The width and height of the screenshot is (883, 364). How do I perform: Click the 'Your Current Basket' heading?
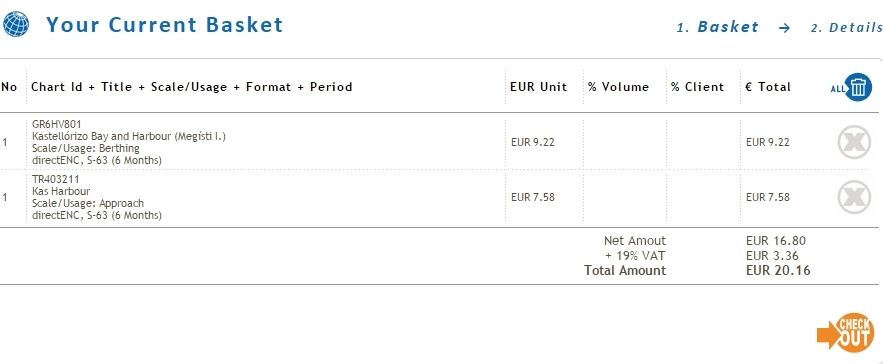(x=164, y=25)
